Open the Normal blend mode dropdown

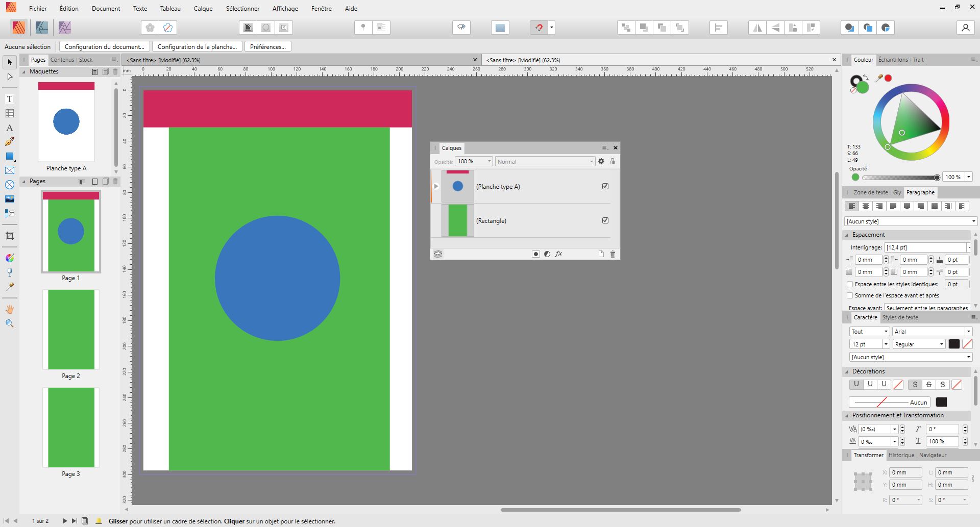pyautogui.click(x=545, y=162)
